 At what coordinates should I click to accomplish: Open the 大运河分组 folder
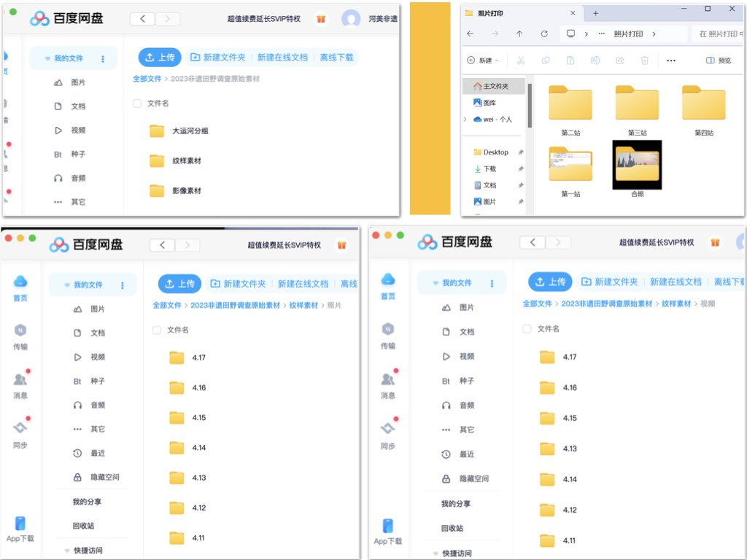[190, 131]
